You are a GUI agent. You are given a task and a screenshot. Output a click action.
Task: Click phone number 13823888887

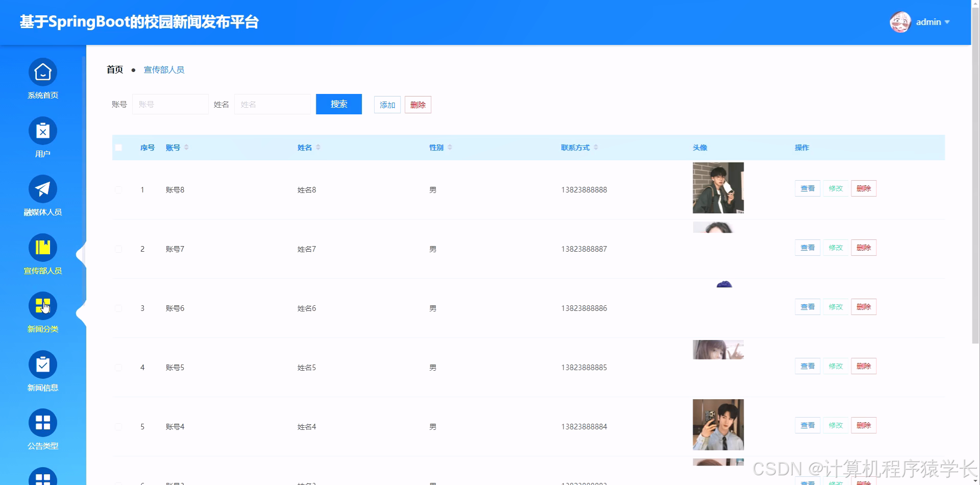click(584, 249)
